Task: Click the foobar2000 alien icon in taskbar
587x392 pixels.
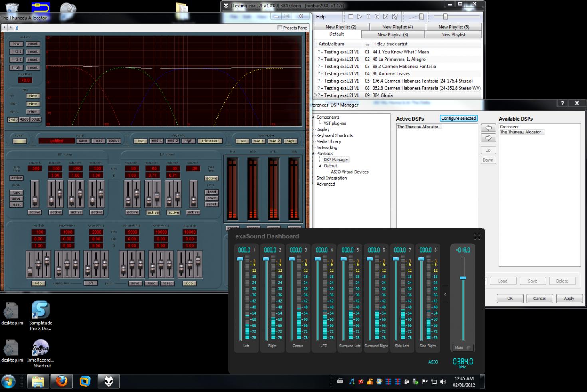Action: (109, 382)
